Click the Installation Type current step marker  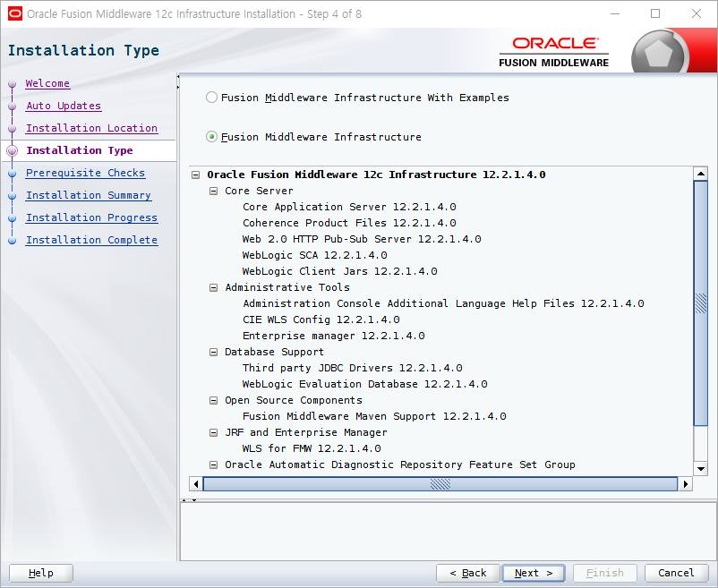pyautogui.click(x=13, y=151)
